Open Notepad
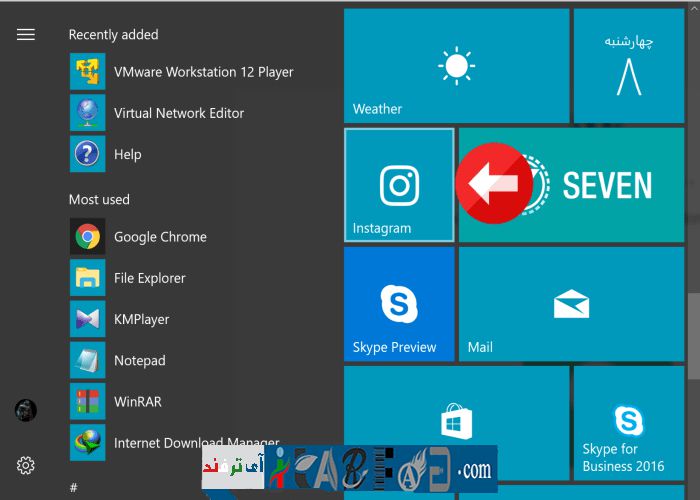 pos(139,360)
